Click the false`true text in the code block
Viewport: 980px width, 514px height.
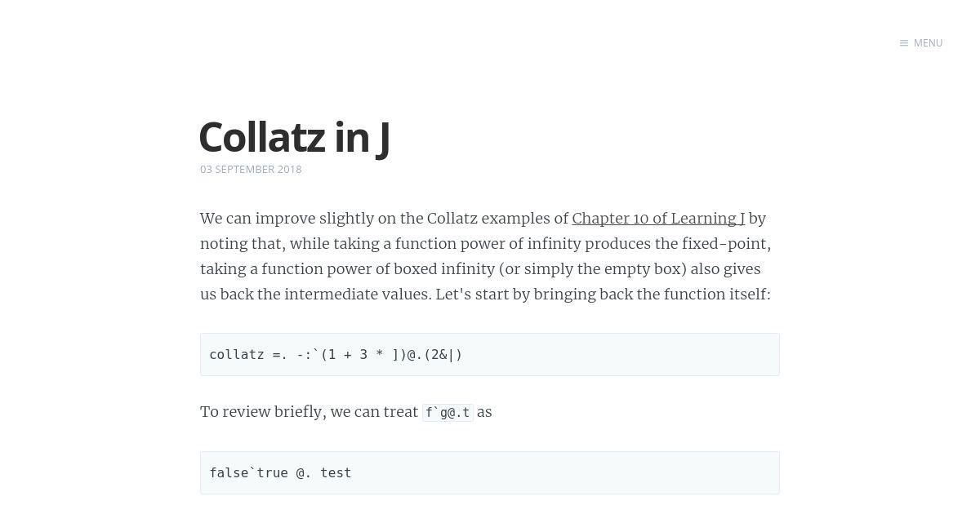tap(248, 473)
